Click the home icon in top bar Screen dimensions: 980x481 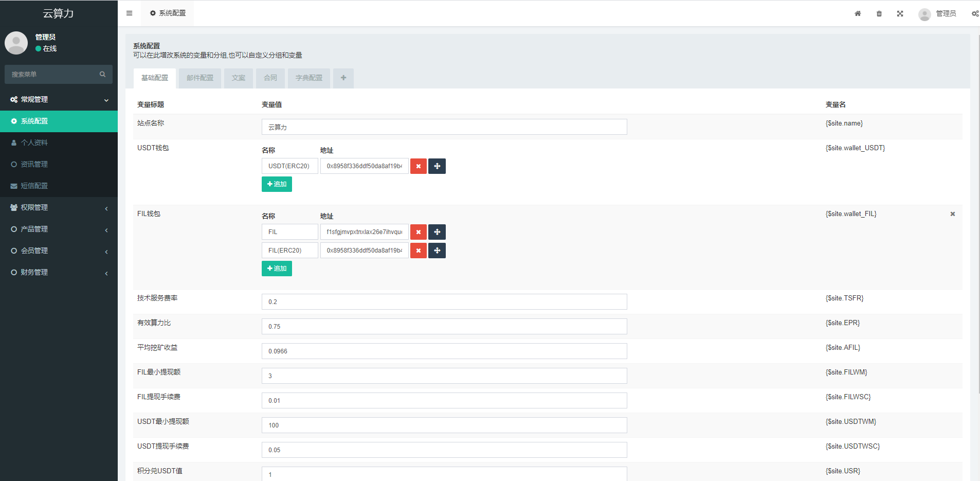[858, 14]
